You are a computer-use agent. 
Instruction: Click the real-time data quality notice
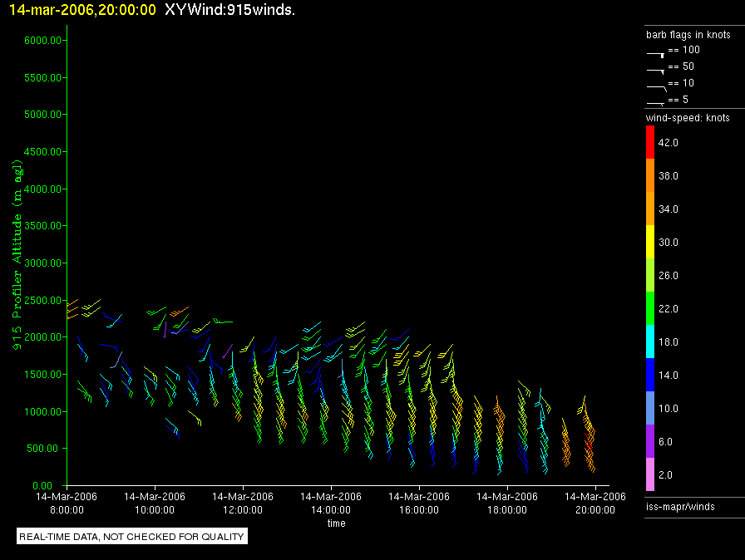(132, 537)
